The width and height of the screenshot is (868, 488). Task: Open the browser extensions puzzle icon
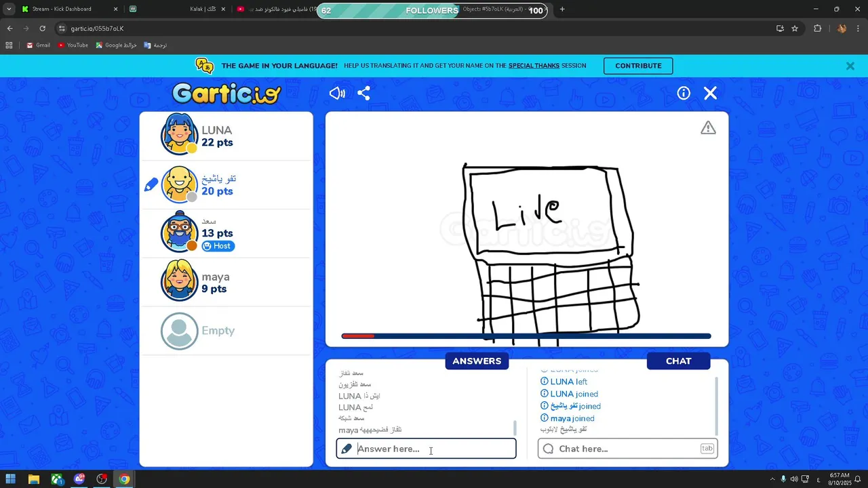(x=817, y=28)
